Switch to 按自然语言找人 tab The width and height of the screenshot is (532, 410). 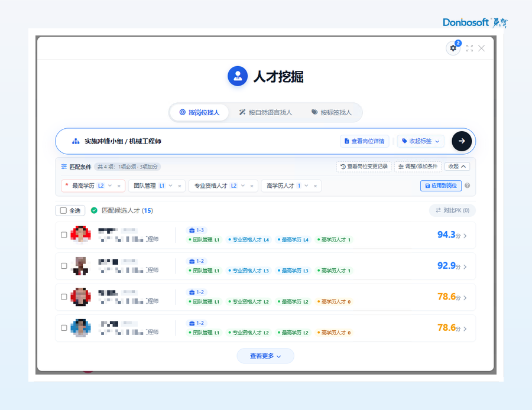tap(265, 112)
